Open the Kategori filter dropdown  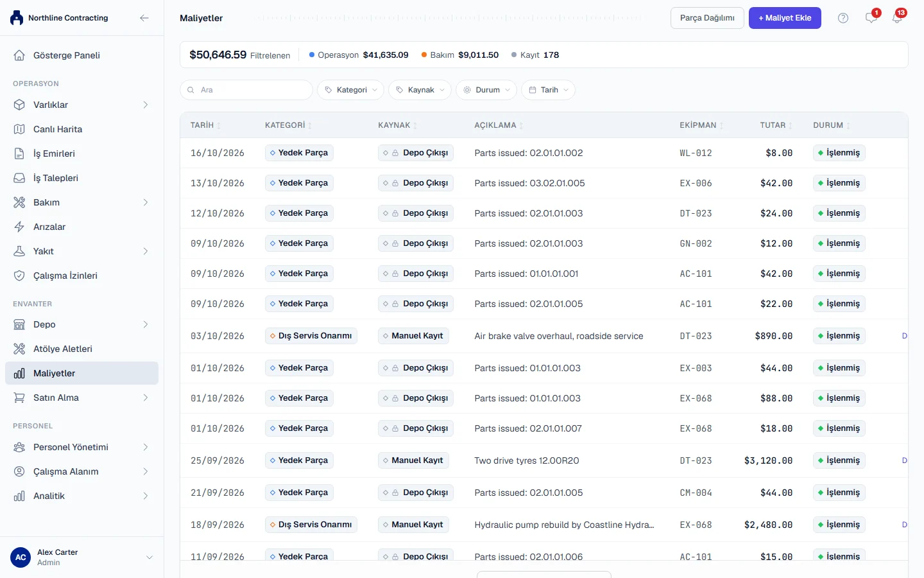pyautogui.click(x=350, y=90)
